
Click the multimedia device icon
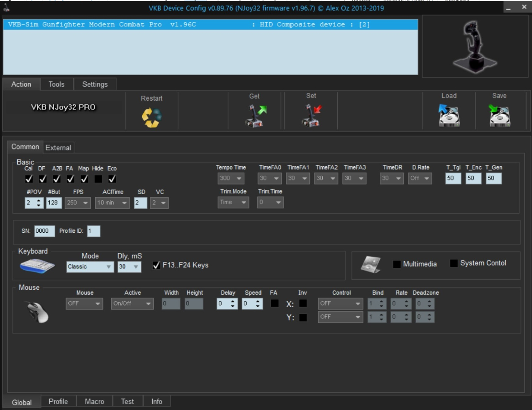pyautogui.click(x=371, y=264)
